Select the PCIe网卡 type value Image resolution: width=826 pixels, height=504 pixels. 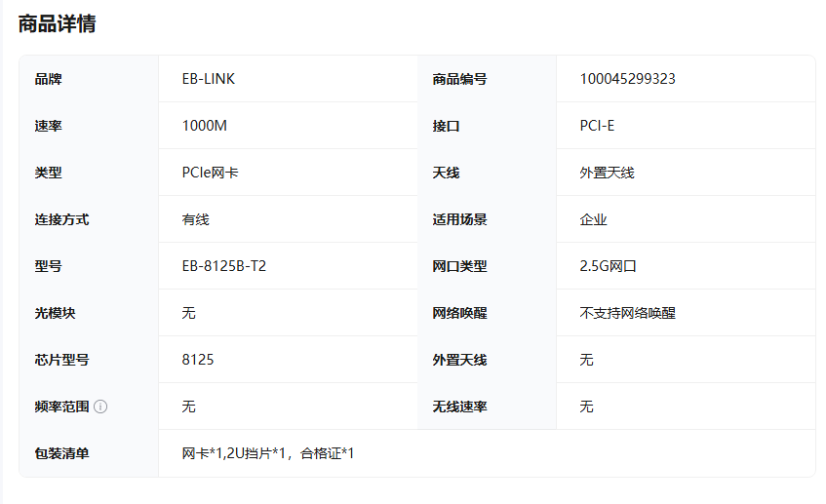211,173
